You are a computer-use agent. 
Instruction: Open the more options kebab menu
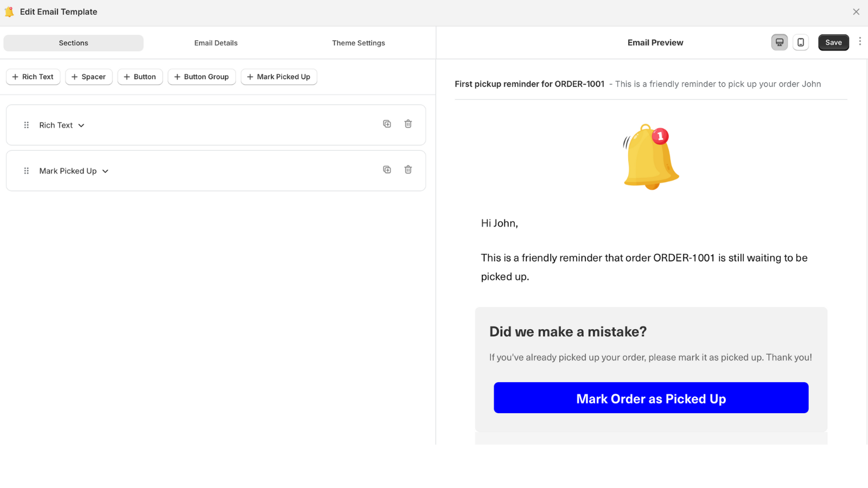click(860, 41)
